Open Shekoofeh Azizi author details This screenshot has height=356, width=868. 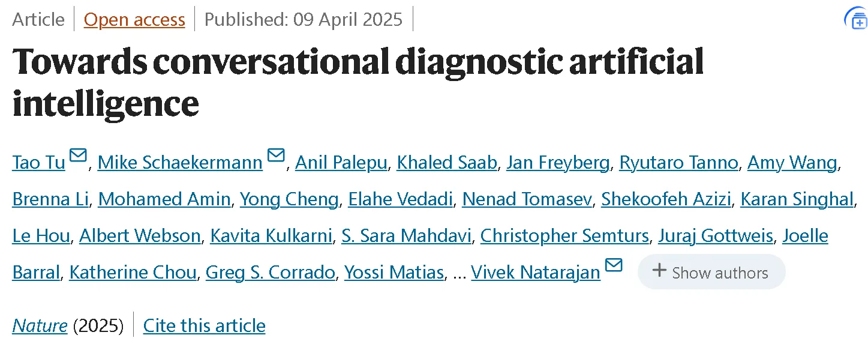[x=666, y=199]
